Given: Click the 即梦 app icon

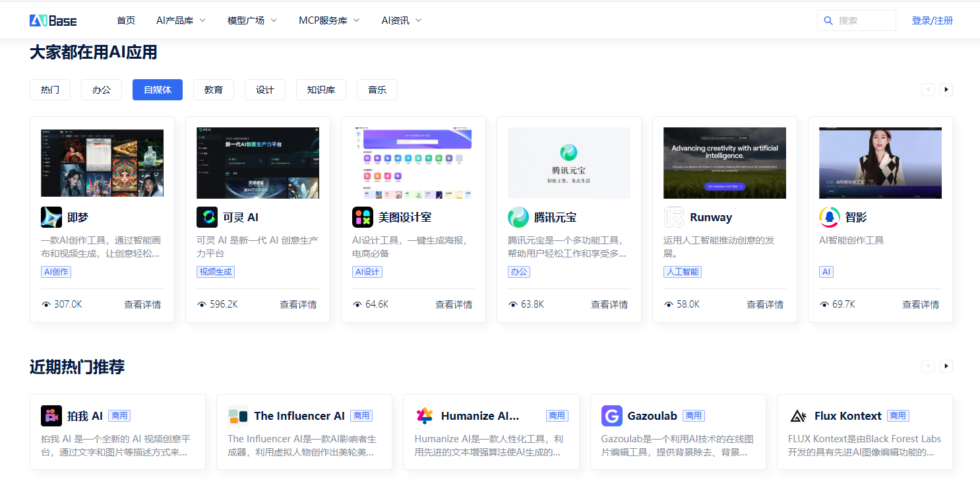Looking at the screenshot, I should tap(51, 217).
